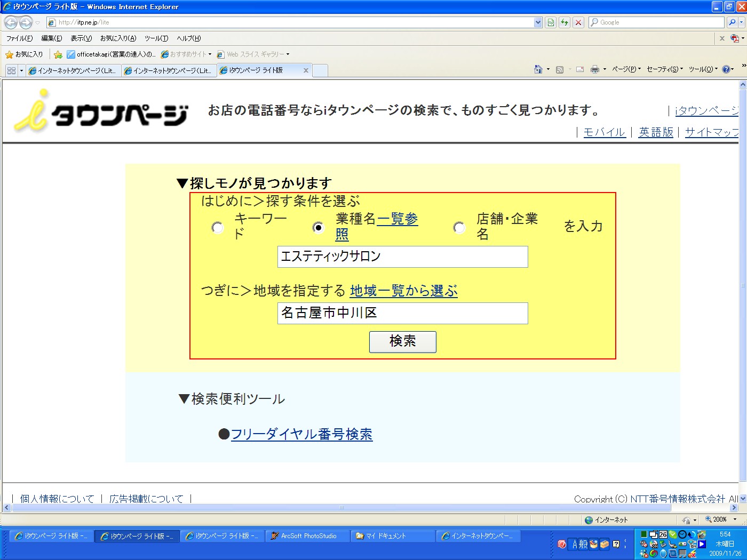The height and width of the screenshot is (560, 747).
Task: Open the モバイル link
Action: click(604, 132)
